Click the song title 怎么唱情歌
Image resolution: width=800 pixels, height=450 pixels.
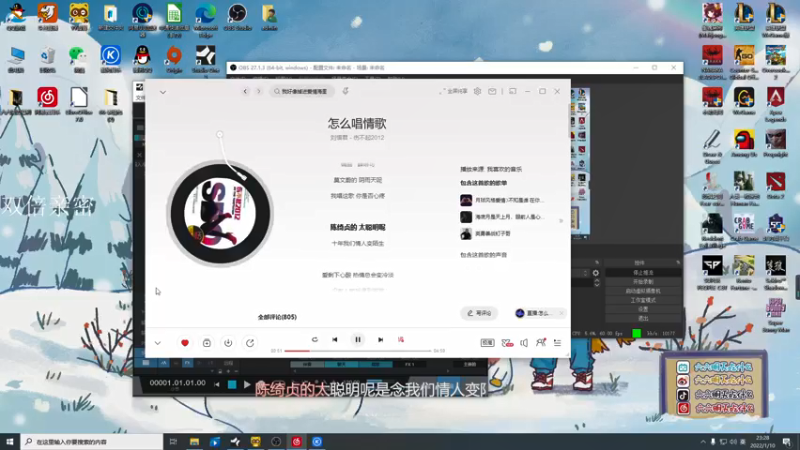[x=357, y=123]
